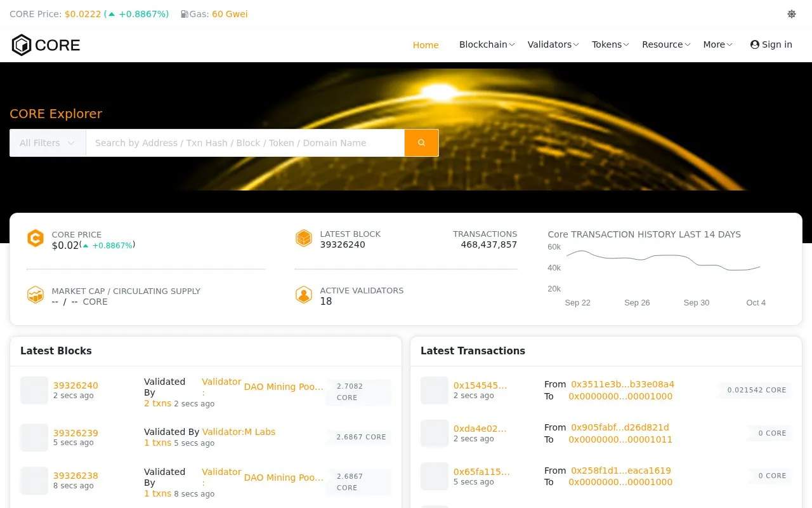This screenshot has height=508, width=812.
Task: View the 2 txns of block 39326240
Action: pyautogui.click(x=157, y=403)
